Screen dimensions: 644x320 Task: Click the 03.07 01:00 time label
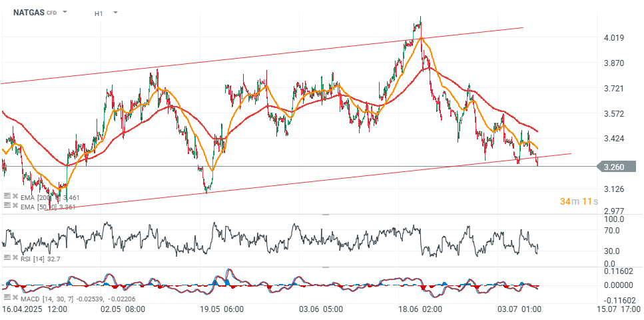tap(518, 309)
